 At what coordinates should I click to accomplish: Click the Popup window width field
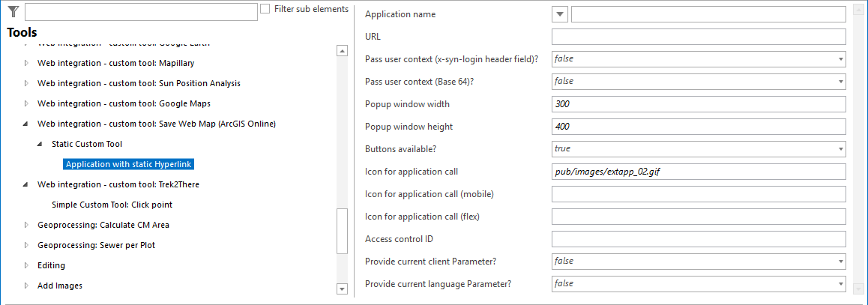698,104
